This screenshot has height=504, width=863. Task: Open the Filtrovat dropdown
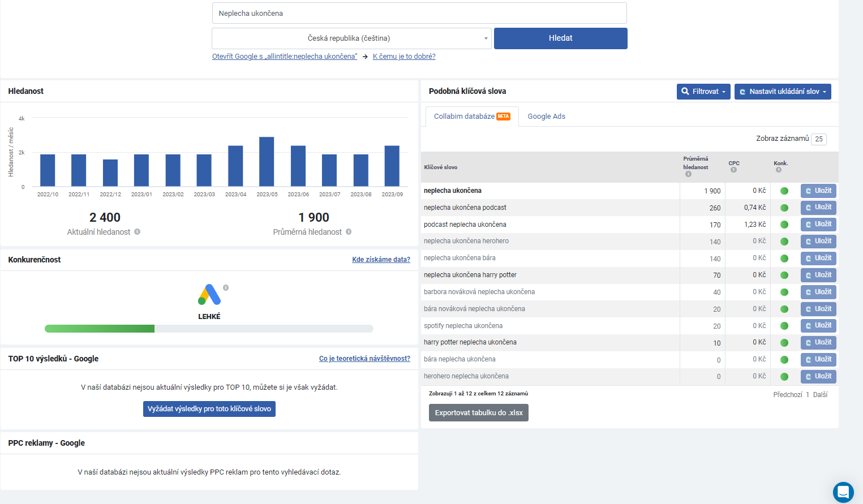[703, 92]
